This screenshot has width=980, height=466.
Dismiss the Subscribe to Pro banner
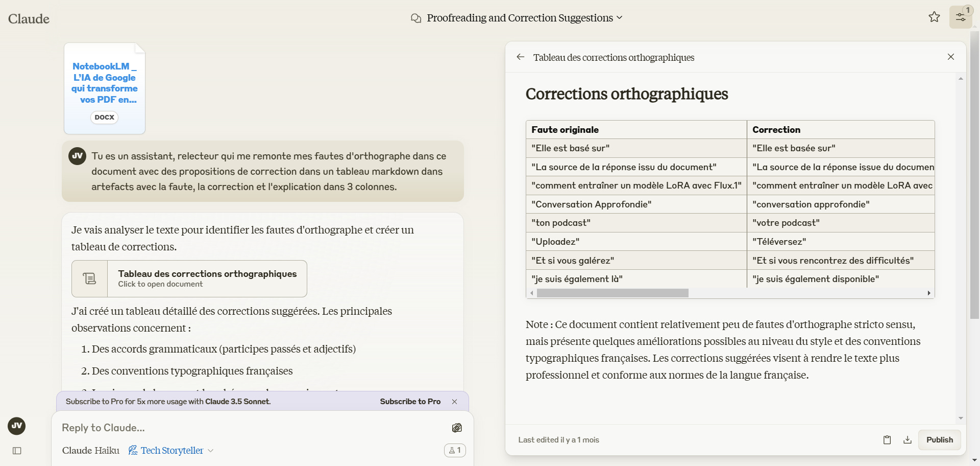pos(454,402)
